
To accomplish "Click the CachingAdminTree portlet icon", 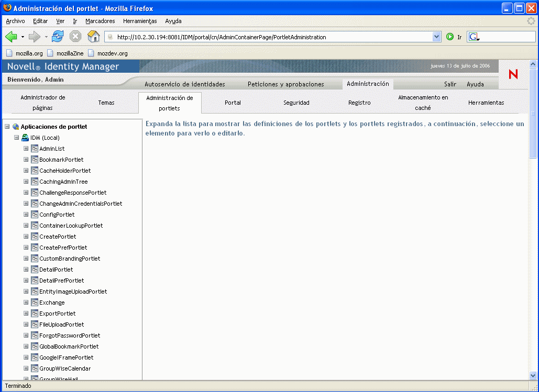I will (x=35, y=182).
